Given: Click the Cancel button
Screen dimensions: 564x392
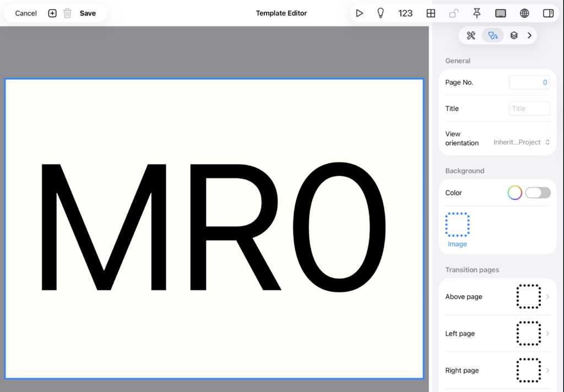Looking at the screenshot, I should coord(26,13).
